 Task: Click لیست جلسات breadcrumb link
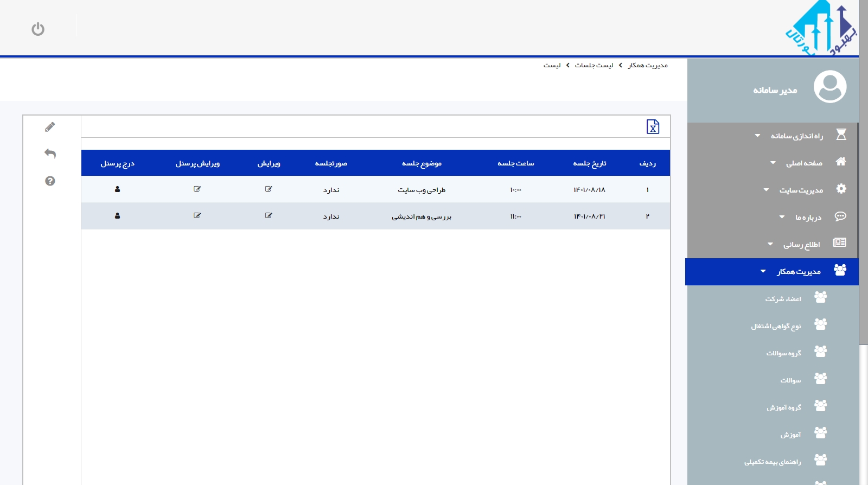pos(594,65)
